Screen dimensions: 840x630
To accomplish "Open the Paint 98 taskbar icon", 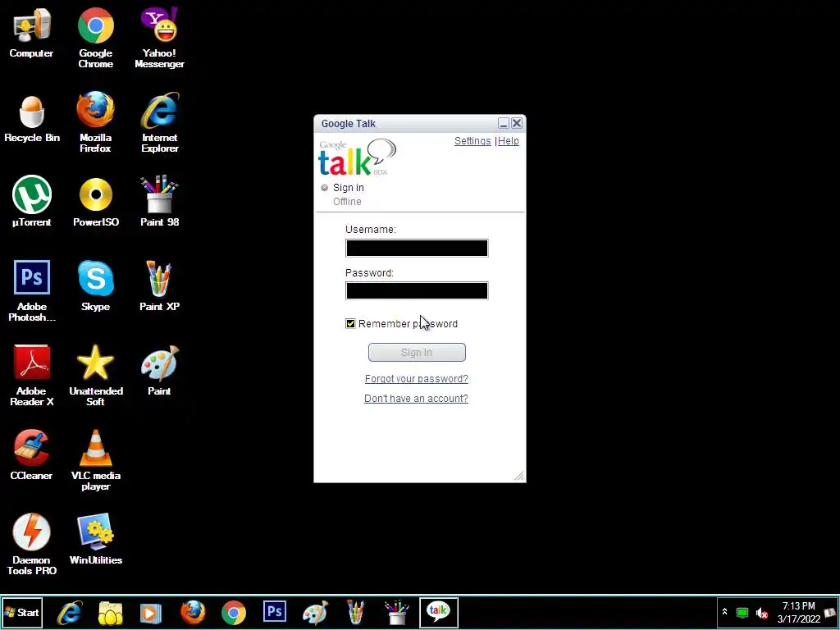I will 397,612.
